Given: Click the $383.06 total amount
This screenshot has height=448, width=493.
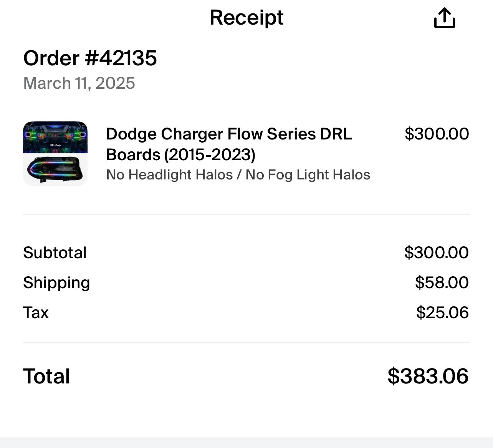Looking at the screenshot, I should [428, 376].
